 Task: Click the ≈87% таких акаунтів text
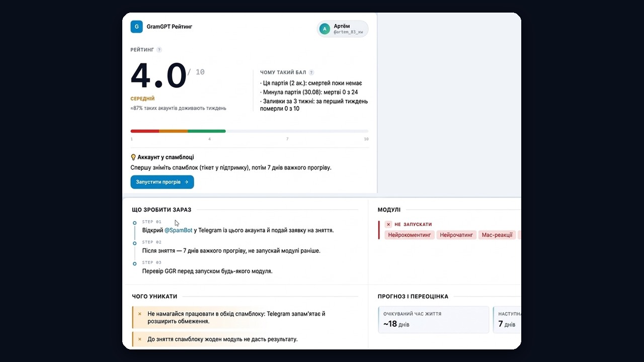(178, 108)
